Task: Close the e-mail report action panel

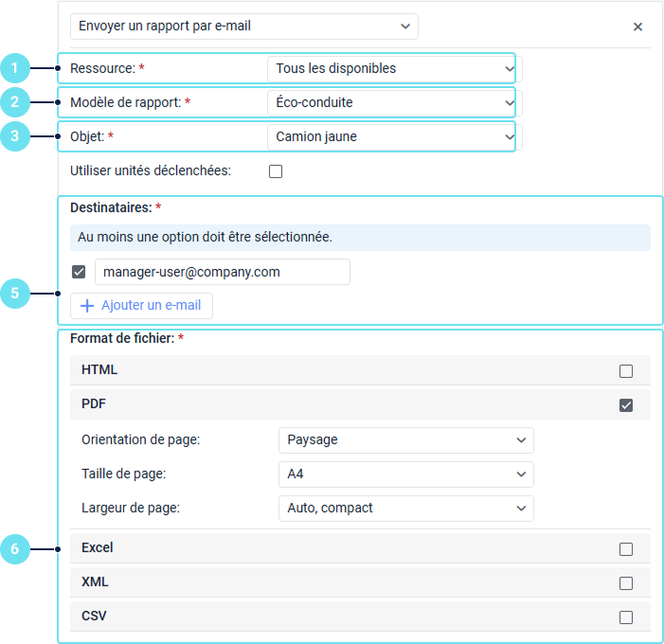Action: point(637,27)
